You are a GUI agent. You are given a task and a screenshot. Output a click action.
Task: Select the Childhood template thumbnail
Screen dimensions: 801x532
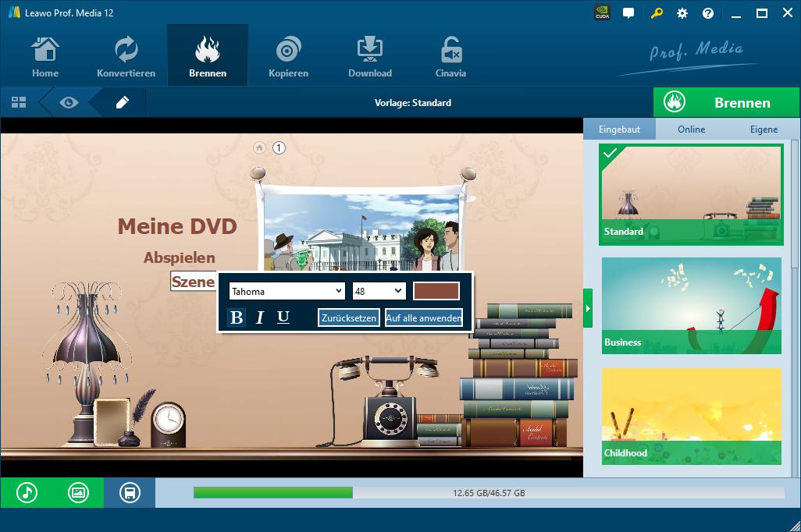pyautogui.click(x=691, y=416)
